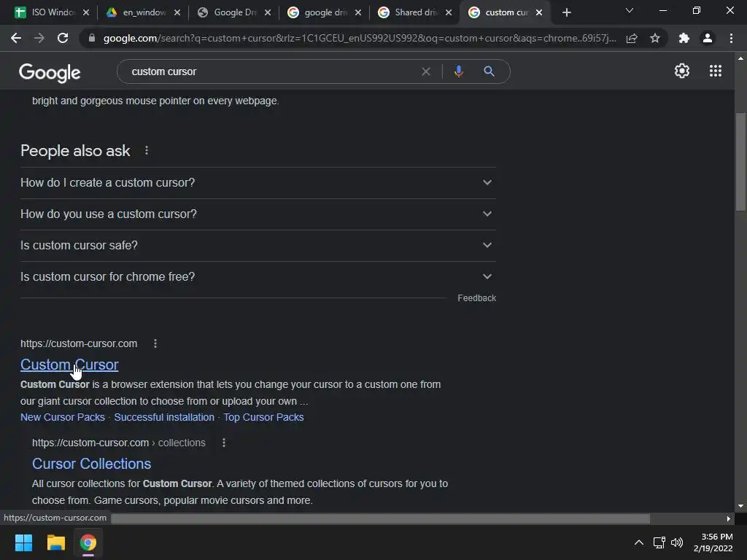Image resolution: width=747 pixels, height=560 pixels.
Task: Go back to the previous page
Action: pos(16,38)
